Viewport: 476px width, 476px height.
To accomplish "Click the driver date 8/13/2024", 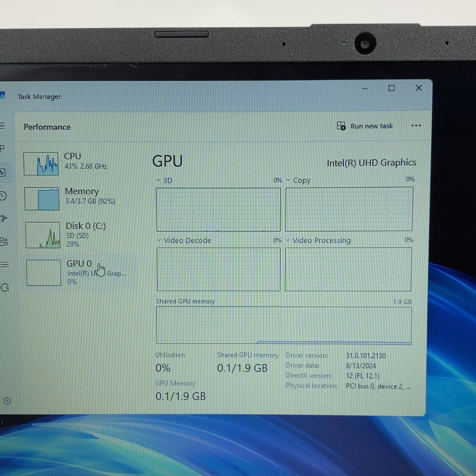I will tap(361, 366).
